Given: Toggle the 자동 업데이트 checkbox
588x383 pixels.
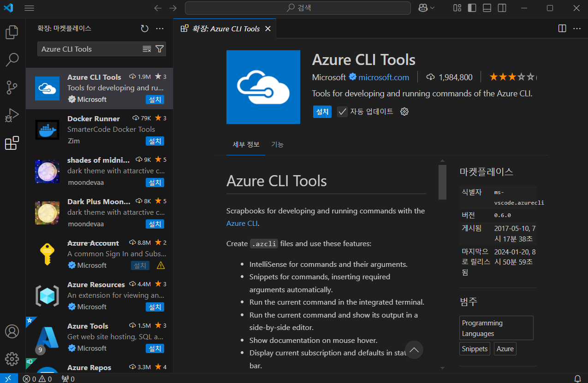Looking at the screenshot, I should point(342,112).
